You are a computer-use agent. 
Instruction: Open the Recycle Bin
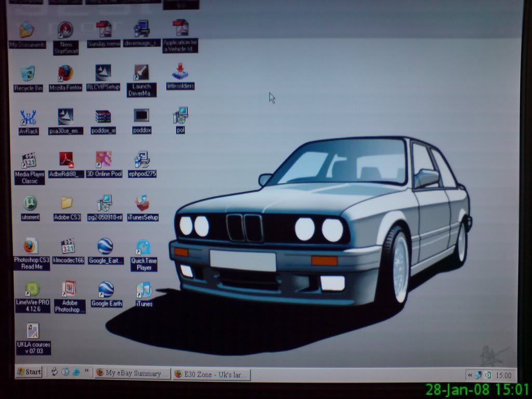pos(28,74)
